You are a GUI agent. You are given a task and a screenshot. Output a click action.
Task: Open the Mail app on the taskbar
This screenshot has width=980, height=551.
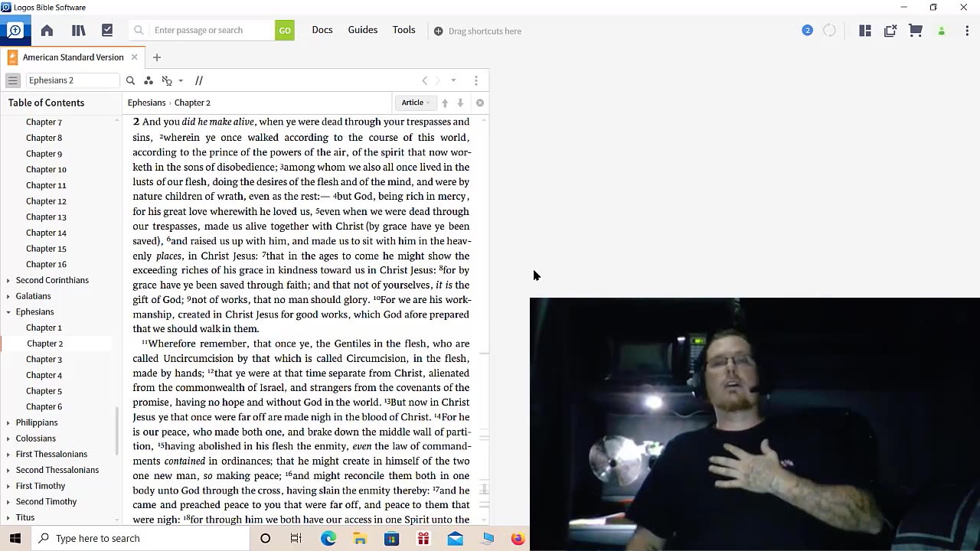click(x=455, y=539)
